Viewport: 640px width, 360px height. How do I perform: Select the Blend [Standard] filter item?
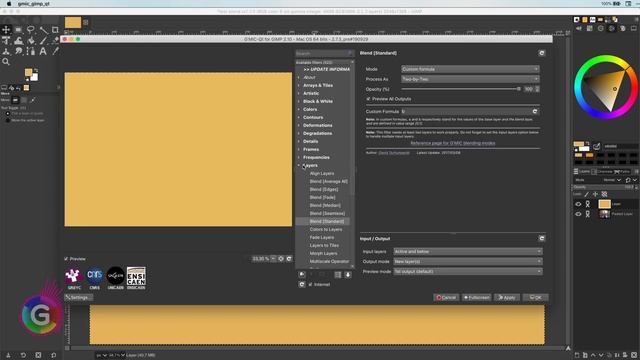pyautogui.click(x=327, y=221)
